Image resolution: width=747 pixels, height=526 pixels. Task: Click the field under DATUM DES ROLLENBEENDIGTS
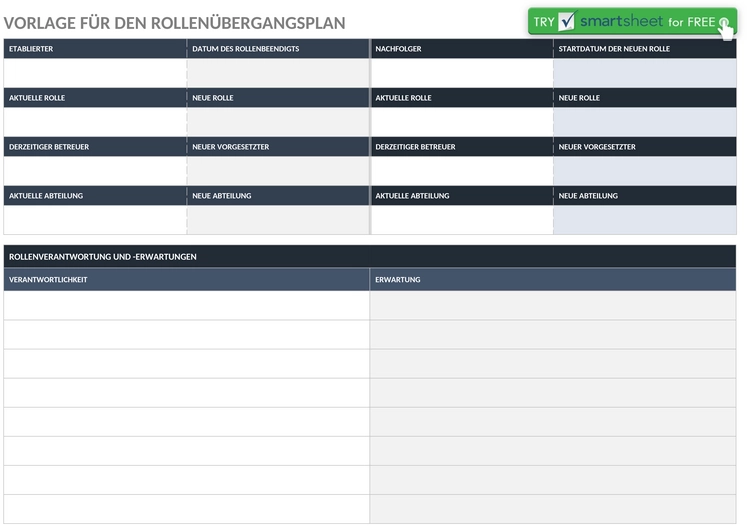tap(278, 73)
